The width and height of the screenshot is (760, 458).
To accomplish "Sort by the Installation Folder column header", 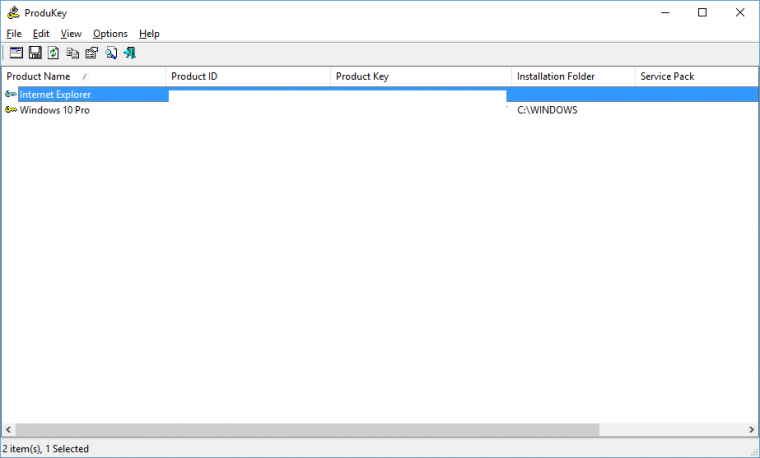I will [573, 77].
